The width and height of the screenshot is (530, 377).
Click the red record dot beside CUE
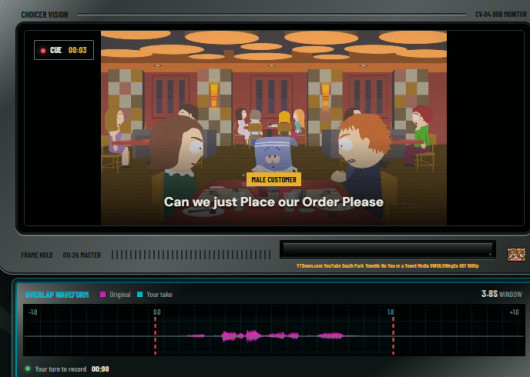click(43, 51)
